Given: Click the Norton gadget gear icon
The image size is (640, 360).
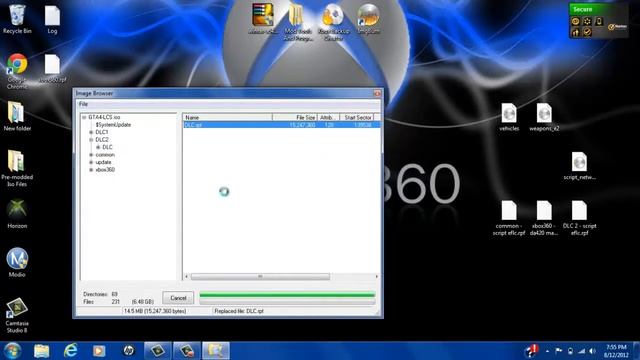Looking at the screenshot, I should pyautogui.click(x=587, y=21).
